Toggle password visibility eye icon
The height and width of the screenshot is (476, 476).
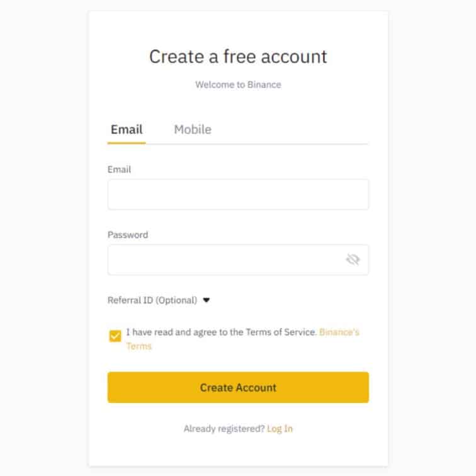pos(353,259)
